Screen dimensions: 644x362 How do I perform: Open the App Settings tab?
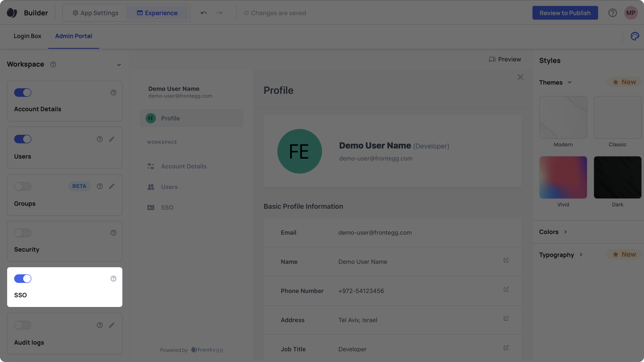(x=95, y=13)
